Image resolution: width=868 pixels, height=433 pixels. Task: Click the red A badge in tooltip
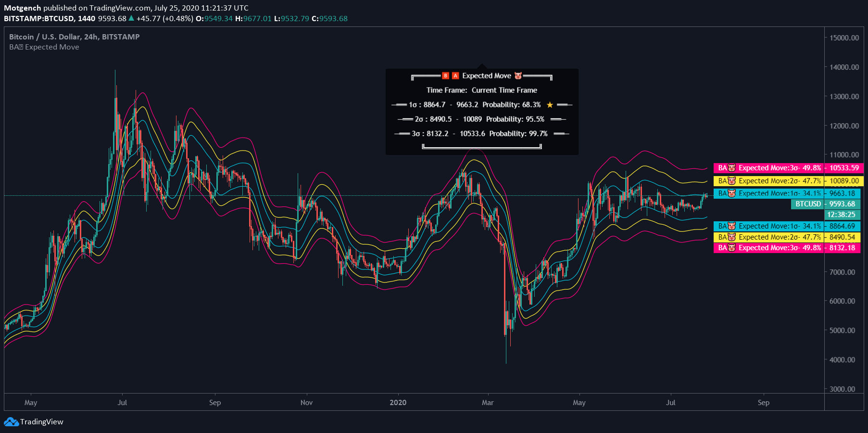click(455, 76)
